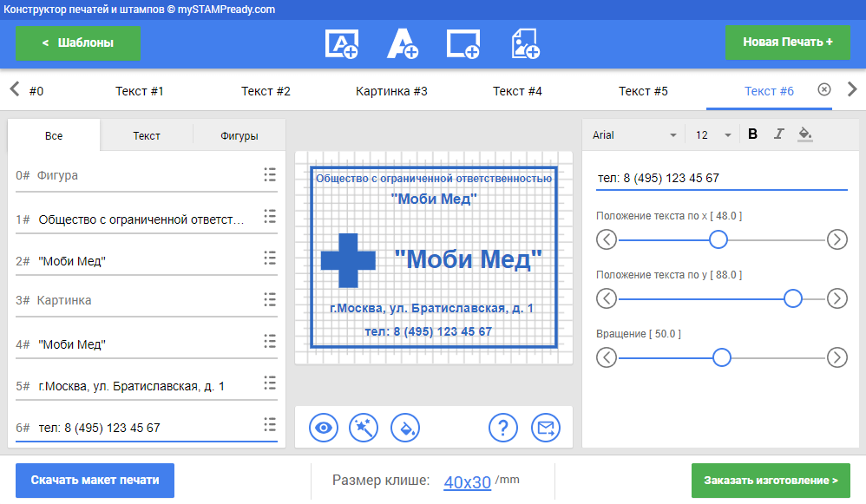This screenshot has width=866, height=504.
Task: Open the menu for row 2# "Моби Мед"
Action: tap(270, 258)
